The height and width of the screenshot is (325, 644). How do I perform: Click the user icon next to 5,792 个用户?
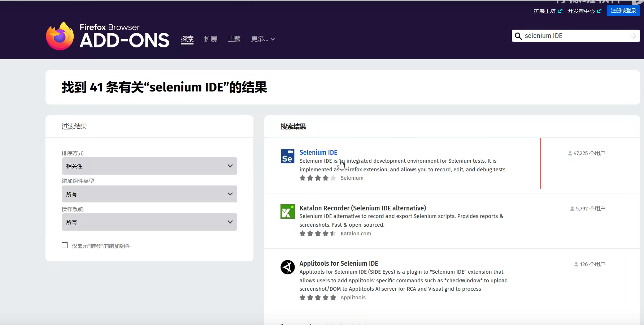[x=572, y=209]
